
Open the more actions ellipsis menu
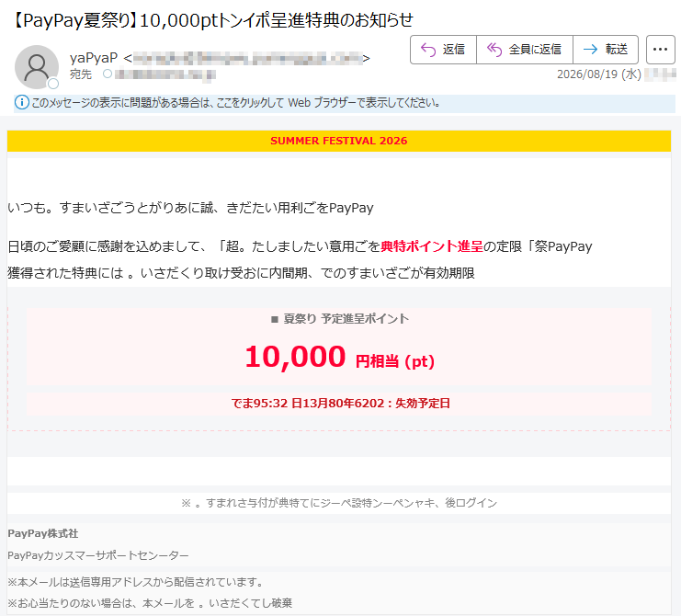click(660, 50)
